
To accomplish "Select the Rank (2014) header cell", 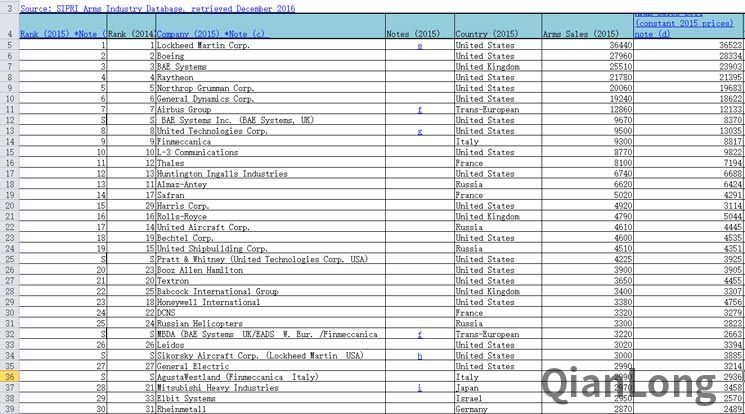I will pos(131,26).
